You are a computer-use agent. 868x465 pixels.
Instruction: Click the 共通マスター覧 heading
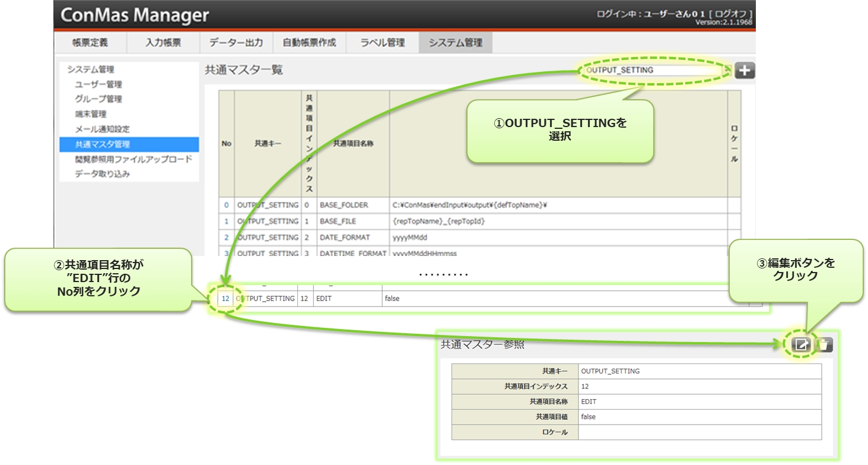point(244,70)
